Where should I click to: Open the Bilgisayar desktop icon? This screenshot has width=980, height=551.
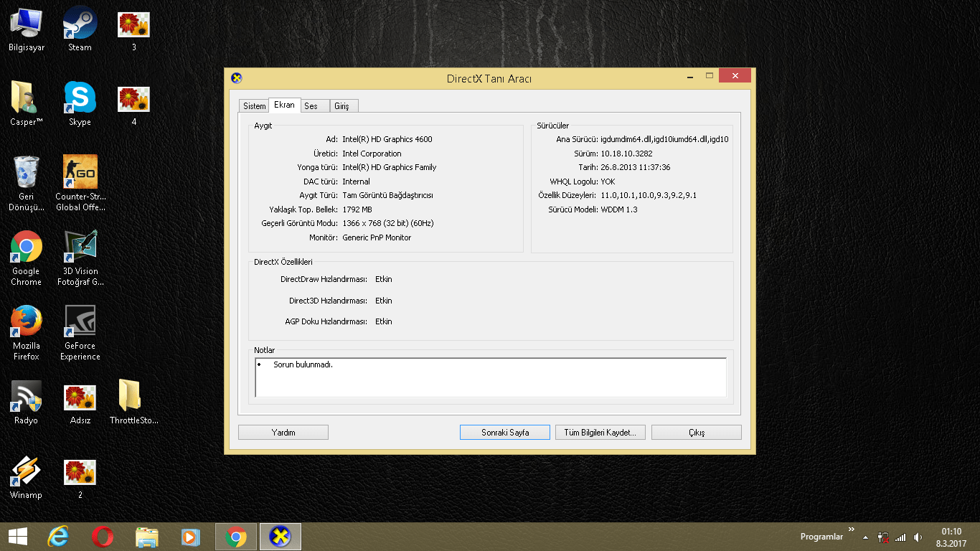pyautogui.click(x=26, y=29)
